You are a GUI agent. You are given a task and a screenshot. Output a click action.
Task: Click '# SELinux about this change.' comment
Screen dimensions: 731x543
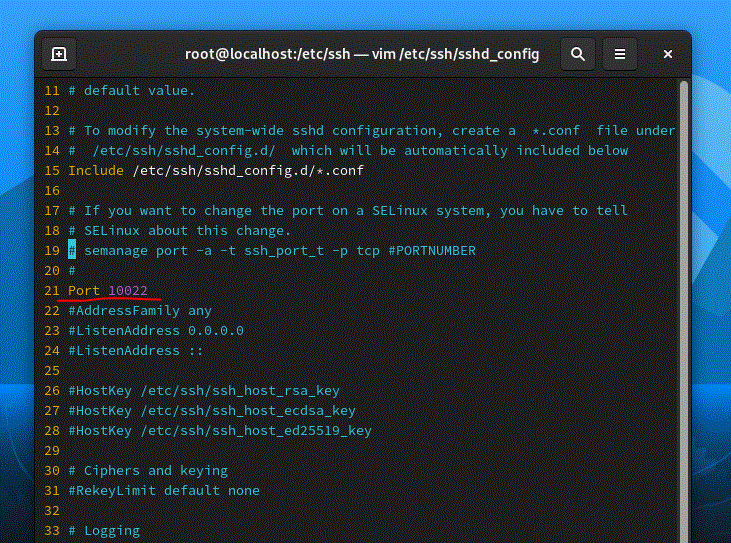pos(180,231)
